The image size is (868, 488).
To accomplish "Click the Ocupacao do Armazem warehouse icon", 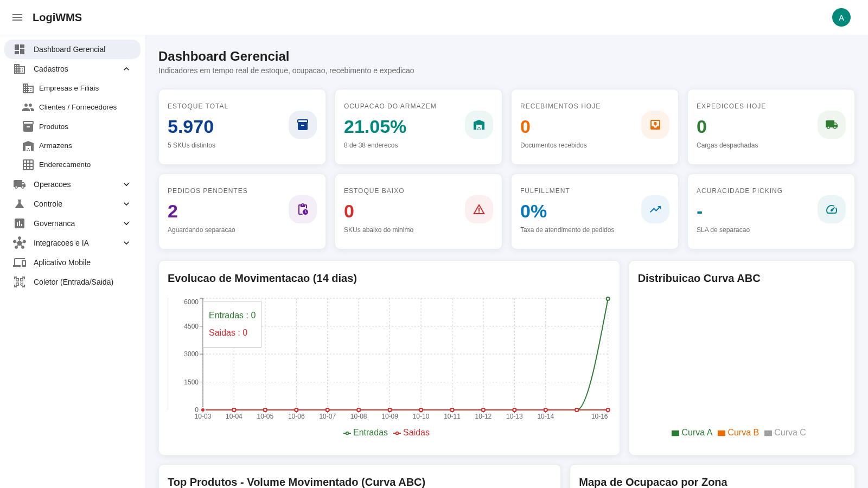I will [x=479, y=125].
